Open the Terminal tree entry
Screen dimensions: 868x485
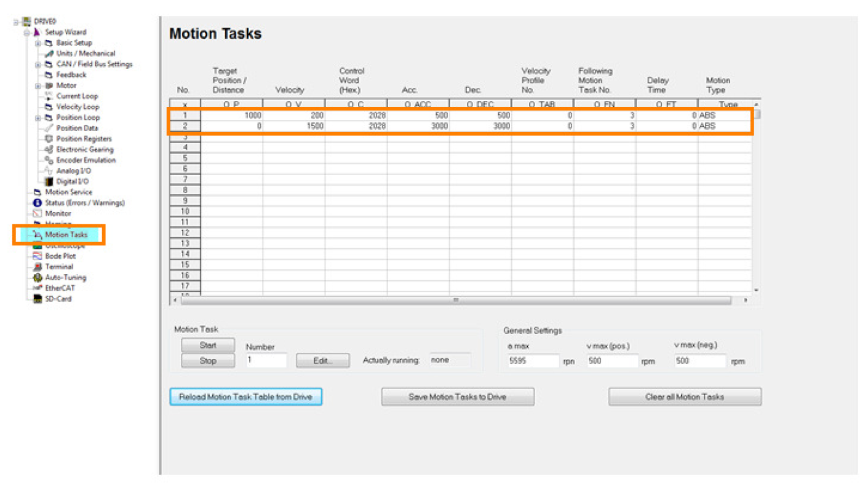pyautogui.click(x=59, y=267)
